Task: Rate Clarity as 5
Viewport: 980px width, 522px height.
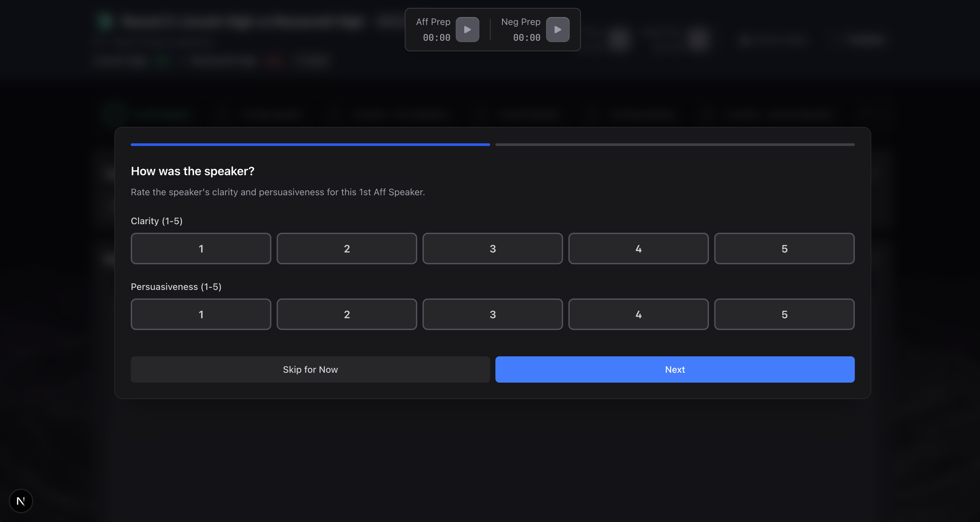Action: click(x=784, y=249)
